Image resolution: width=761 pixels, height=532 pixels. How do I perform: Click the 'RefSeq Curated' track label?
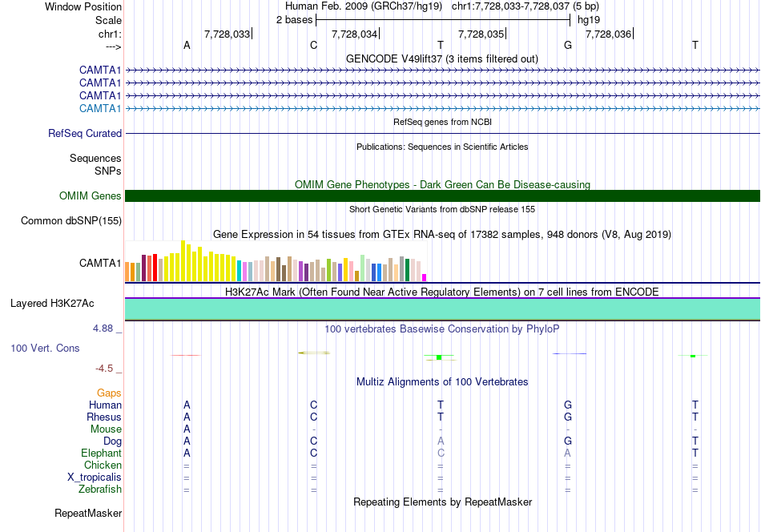click(x=84, y=133)
